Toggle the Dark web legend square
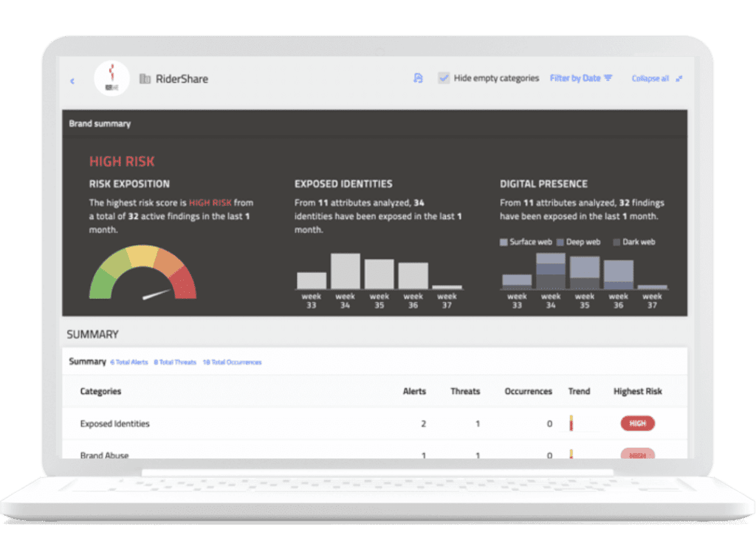 pyautogui.click(x=616, y=242)
